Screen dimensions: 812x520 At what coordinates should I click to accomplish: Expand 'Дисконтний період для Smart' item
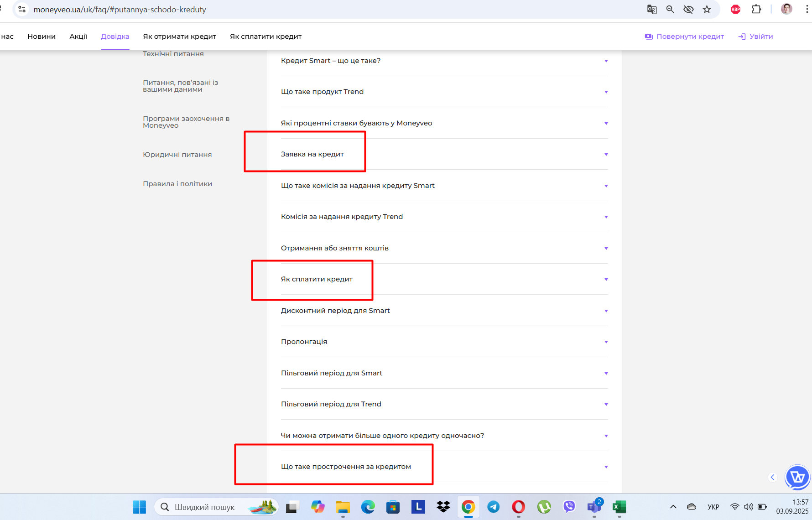click(444, 311)
